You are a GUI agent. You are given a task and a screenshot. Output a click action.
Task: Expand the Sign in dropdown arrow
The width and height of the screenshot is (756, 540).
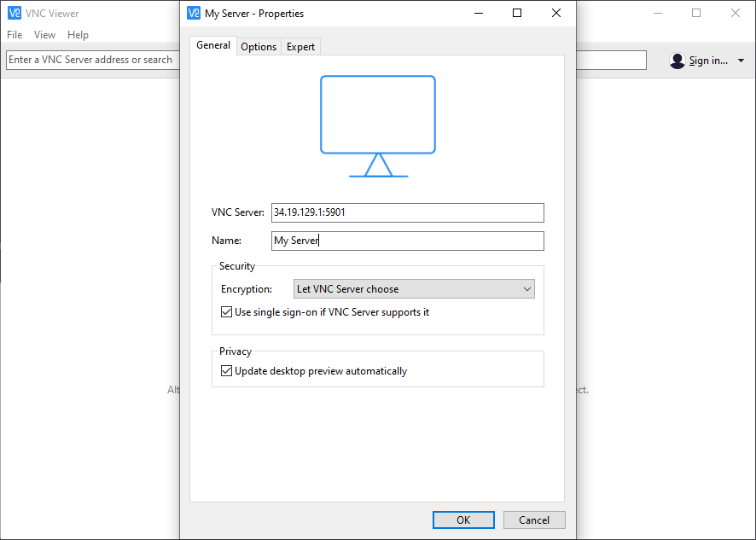741,61
